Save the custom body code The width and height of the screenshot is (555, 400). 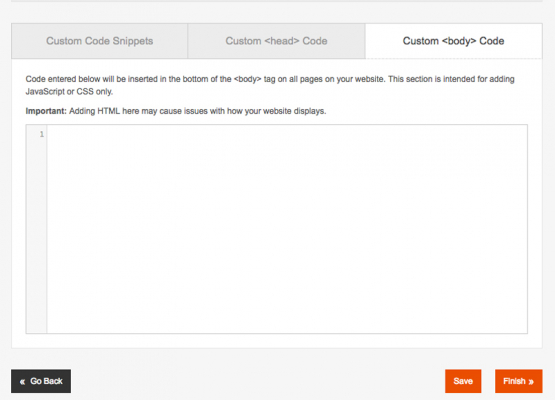click(463, 381)
